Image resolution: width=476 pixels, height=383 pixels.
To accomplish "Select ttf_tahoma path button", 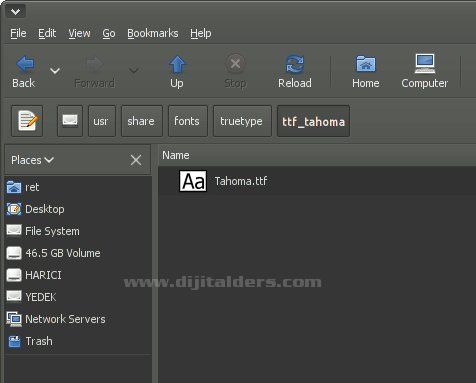I will 313,121.
